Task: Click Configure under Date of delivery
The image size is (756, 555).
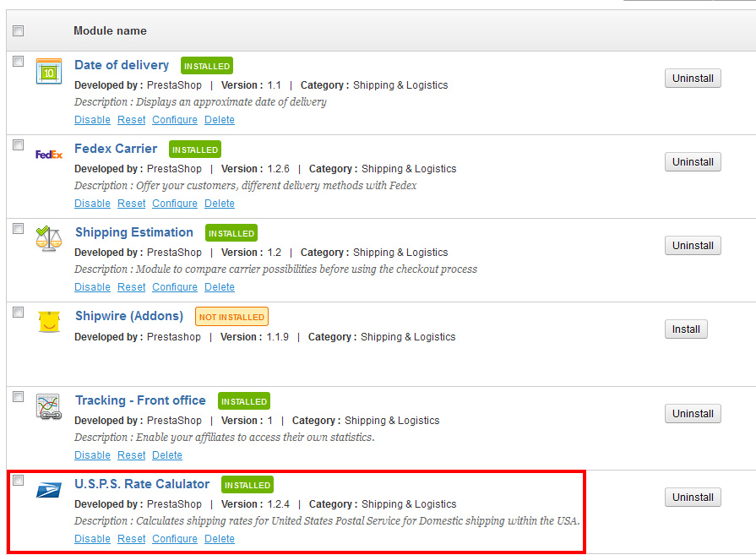Action: pyautogui.click(x=175, y=120)
